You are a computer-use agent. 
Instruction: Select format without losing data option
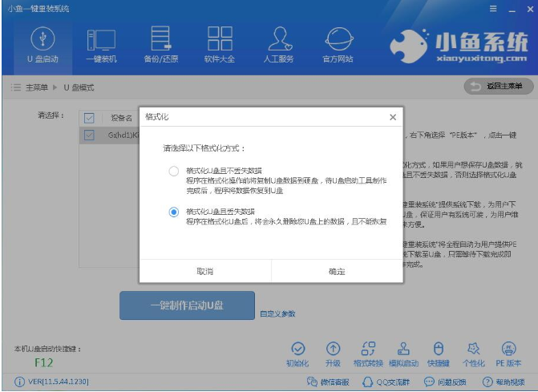pyautogui.click(x=174, y=171)
